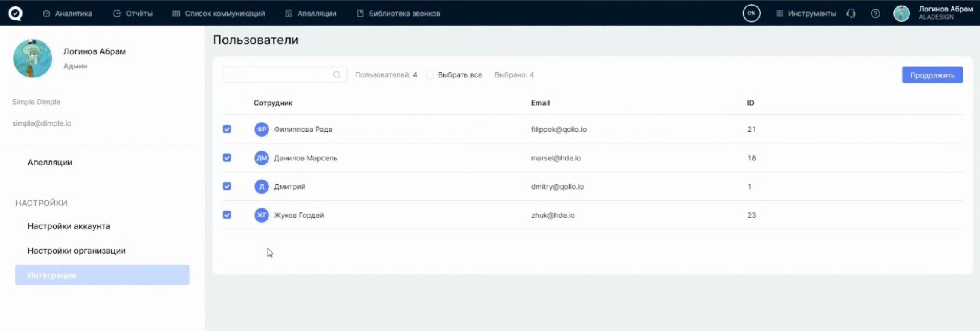Image resolution: width=980 pixels, height=331 pixels.
Task: Open the Аналитика tab
Action: tap(68, 14)
